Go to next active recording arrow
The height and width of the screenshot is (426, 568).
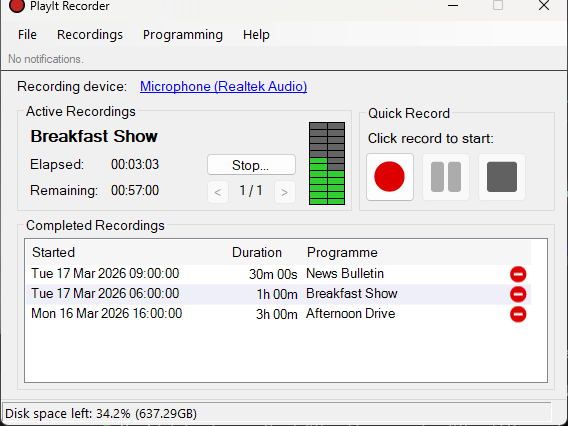(x=285, y=192)
